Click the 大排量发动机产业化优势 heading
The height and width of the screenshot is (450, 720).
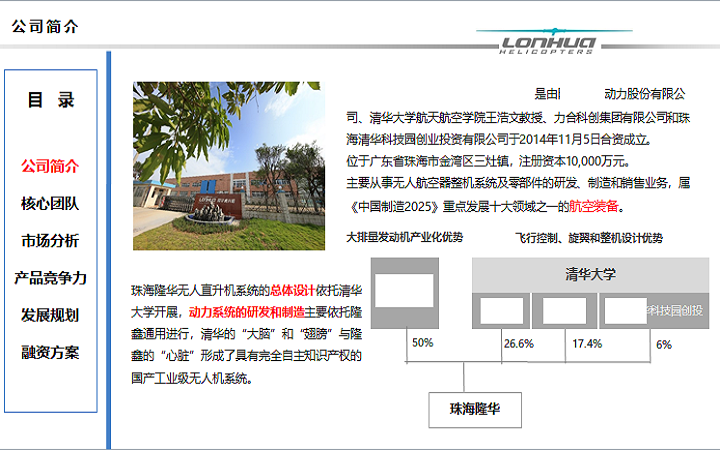(x=405, y=237)
